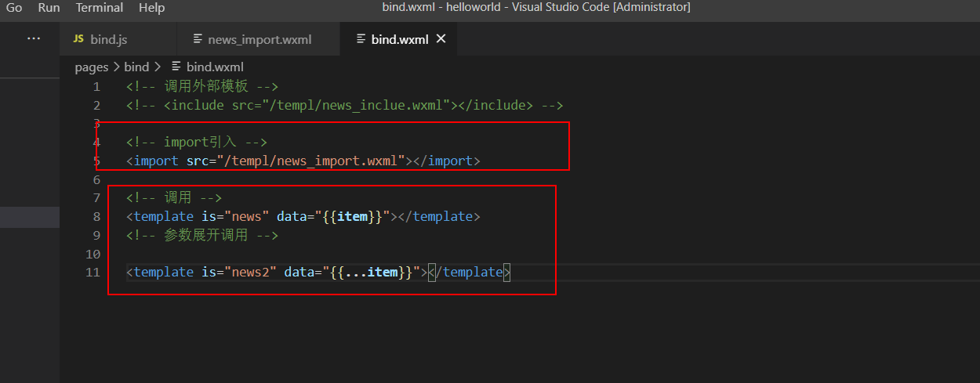Click line number 11 in the gutter
980x383 pixels.
pyautogui.click(x=93, y=272)
